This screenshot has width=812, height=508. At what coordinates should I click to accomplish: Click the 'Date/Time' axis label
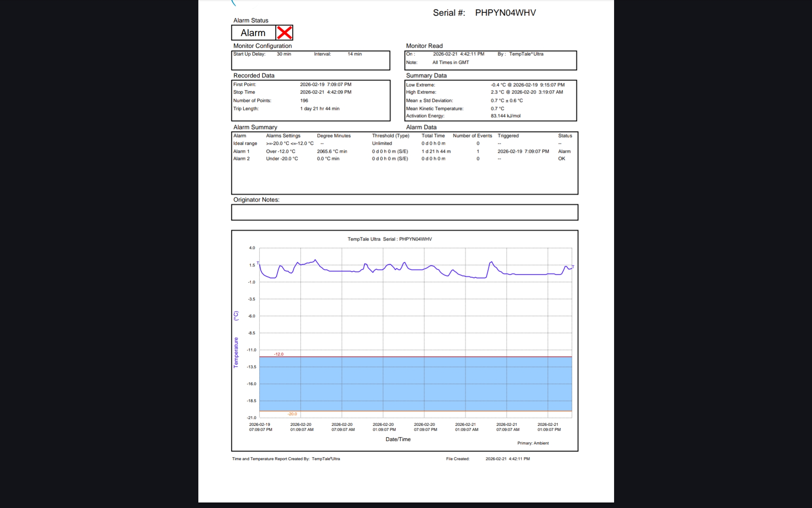coord(398,439)
